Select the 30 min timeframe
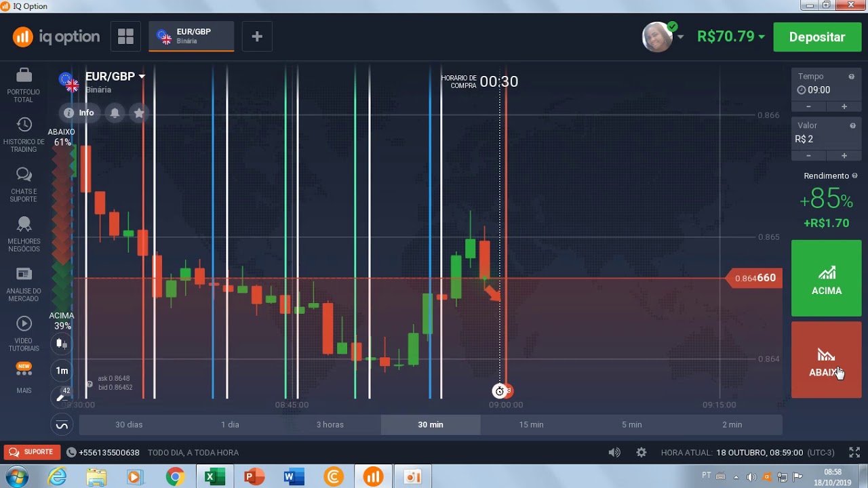 [431, 424]
